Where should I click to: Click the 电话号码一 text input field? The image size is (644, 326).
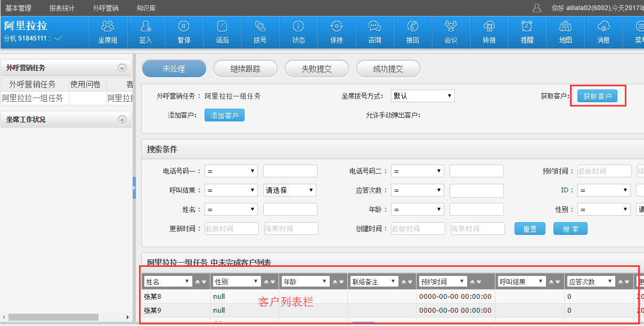click(x=290, y=171)
